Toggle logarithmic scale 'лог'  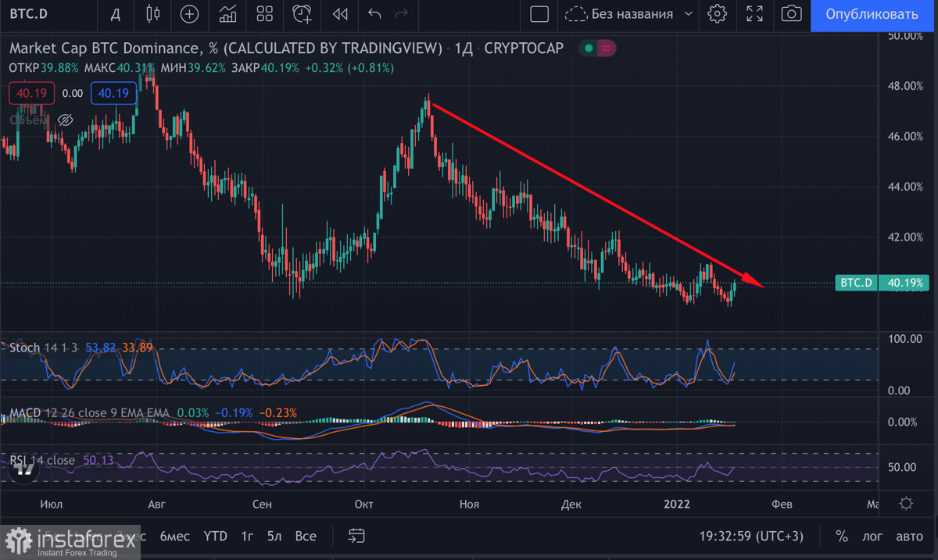coord(872,536)
